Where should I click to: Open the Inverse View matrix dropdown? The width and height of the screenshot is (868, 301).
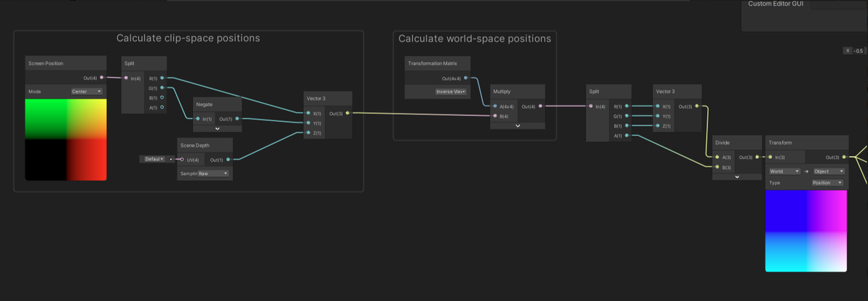point(451,91)
